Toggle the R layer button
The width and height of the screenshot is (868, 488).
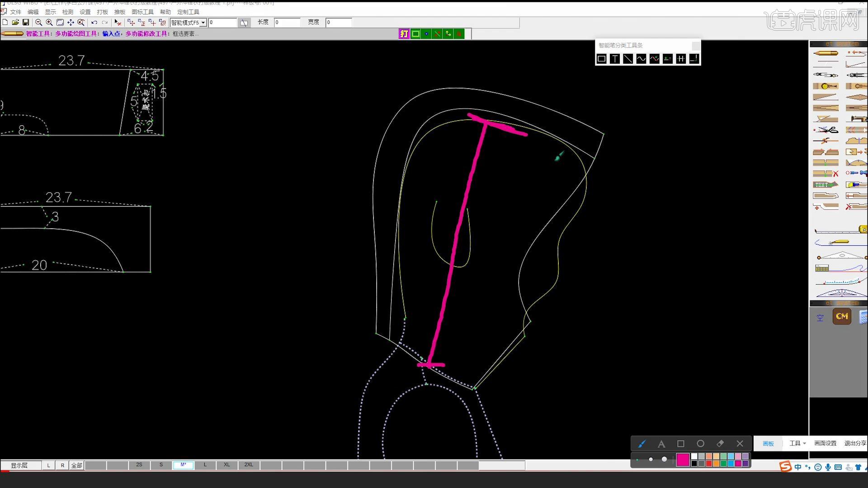[62, 465]
